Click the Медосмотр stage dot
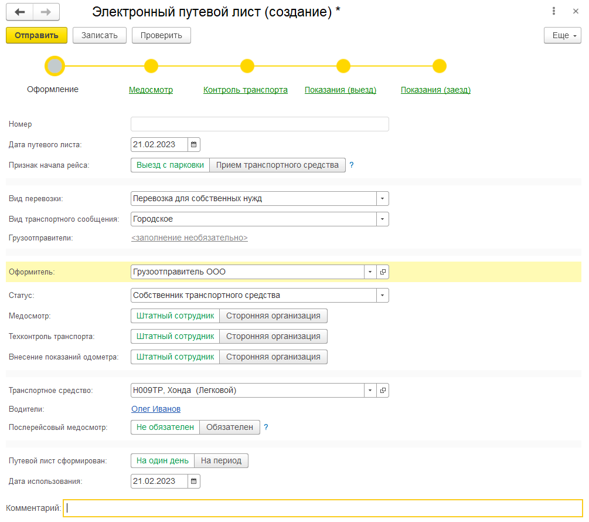Viewport: 589px width, 522px height. click(x=151, y=66)
